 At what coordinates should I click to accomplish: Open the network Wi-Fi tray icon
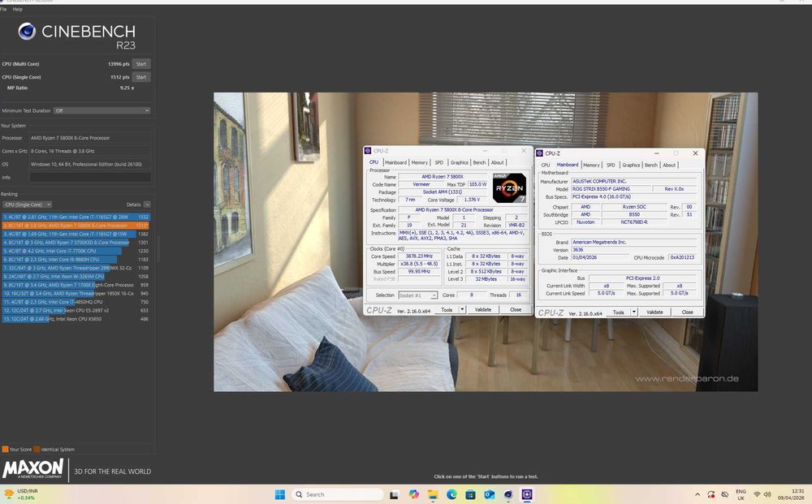point(757,494)
